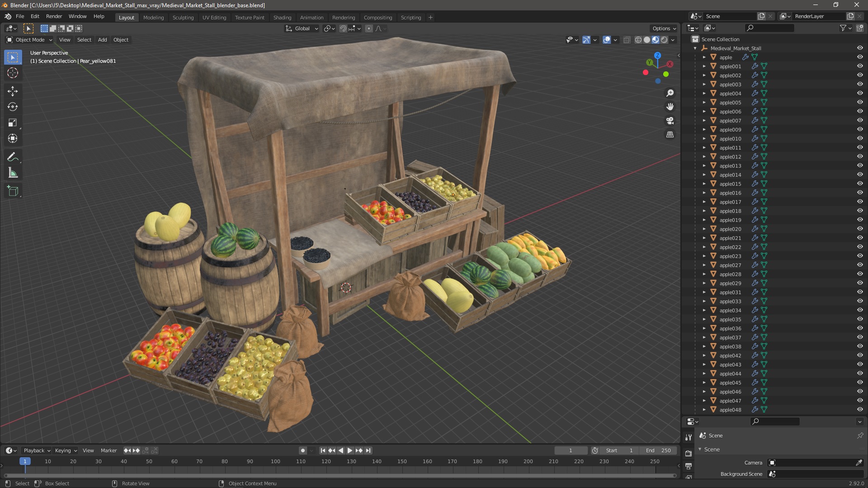Viewport: 868px width, 488px height.
Task: Select the Annotate pencil tool
Action: (x=12, y=157)
